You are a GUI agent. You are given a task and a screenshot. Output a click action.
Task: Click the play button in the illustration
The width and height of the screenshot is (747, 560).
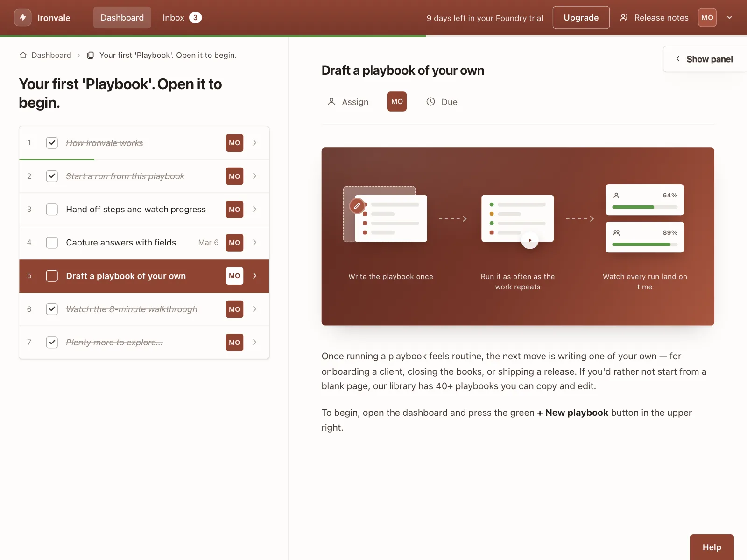[x=530, y=240]
